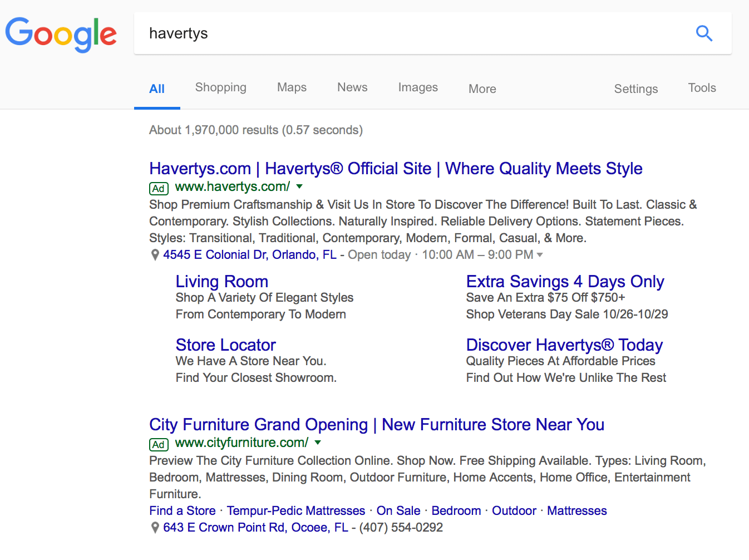The image size is (749, 560).
Task: Open the Settings menu
Action: 636,89
